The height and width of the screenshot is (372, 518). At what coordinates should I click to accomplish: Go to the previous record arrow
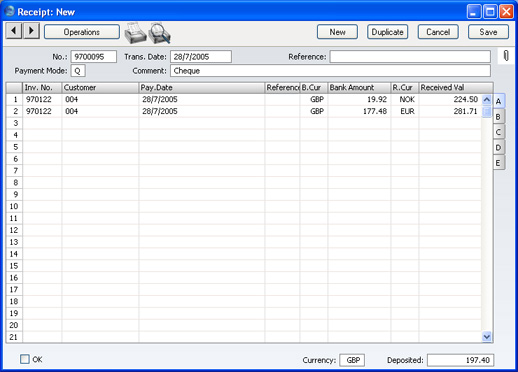pyautogui.click(x=14, y=31)
